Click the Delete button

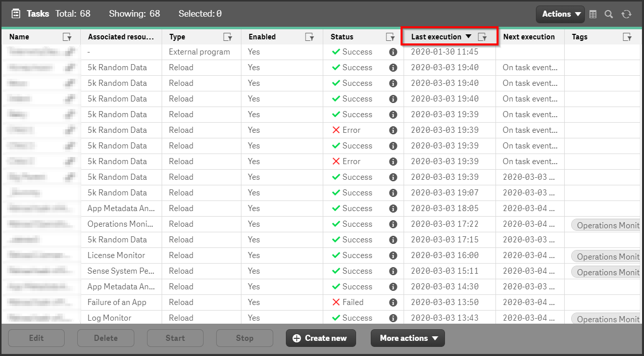106,338
